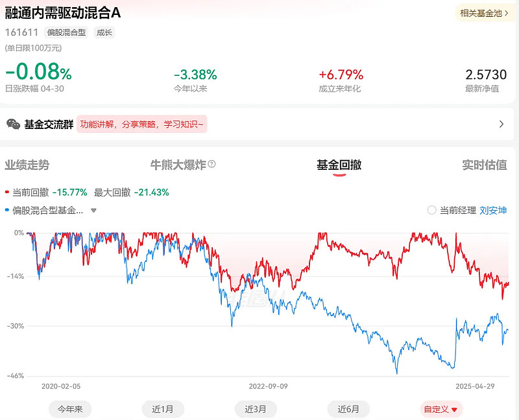Select the 近3月 time range

tap(256, 409)
